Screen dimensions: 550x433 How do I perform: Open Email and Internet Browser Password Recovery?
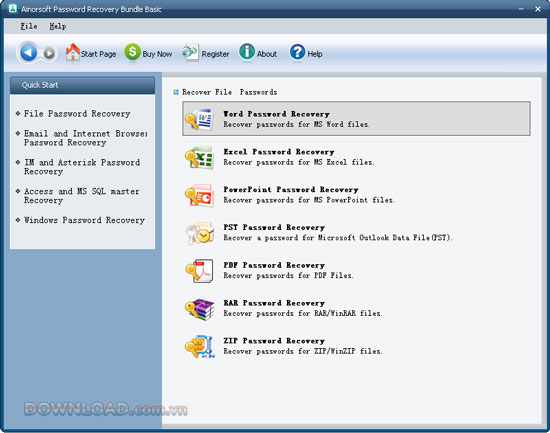coord(86,138)
